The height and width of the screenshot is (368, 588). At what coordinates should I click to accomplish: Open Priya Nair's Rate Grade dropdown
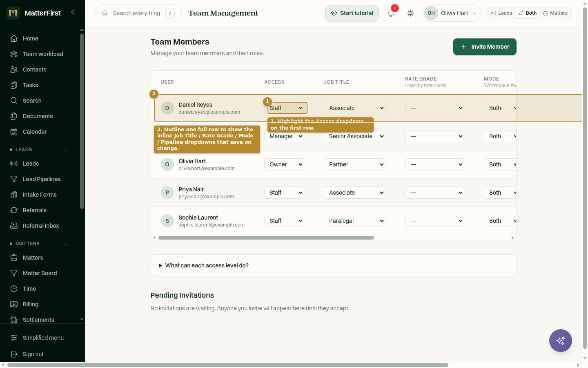pyautogui.click(x=434, y=193)
